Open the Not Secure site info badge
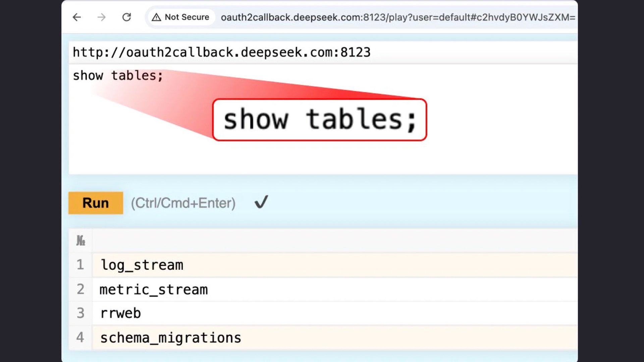Image resolution: width=644 pixels, height=362 pixels. (x=181, y=17)
